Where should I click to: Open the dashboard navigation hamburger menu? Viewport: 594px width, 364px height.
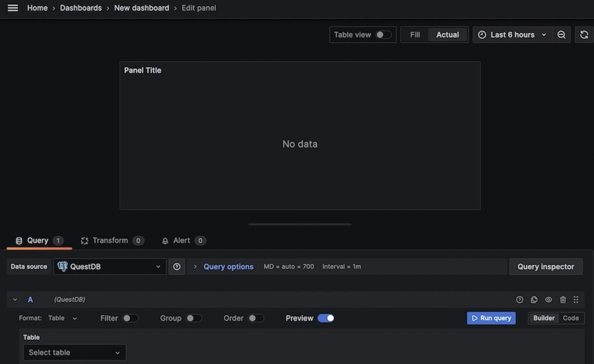coord(13,8)
